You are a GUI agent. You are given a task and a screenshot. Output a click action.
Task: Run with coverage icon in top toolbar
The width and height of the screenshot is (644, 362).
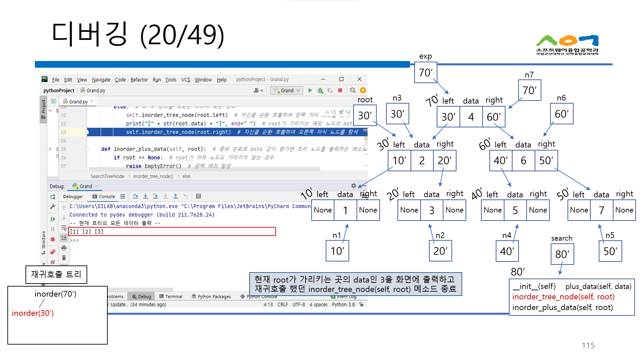pyautogui.click(x=330, y=90)
